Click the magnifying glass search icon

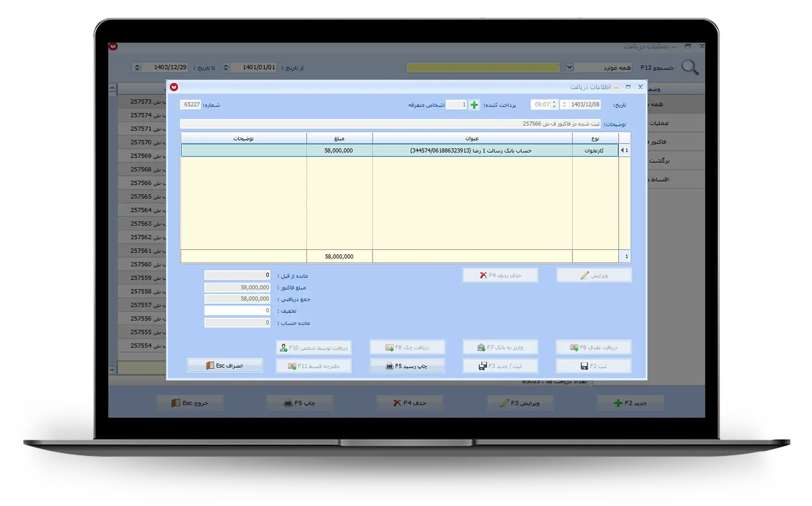689,67
